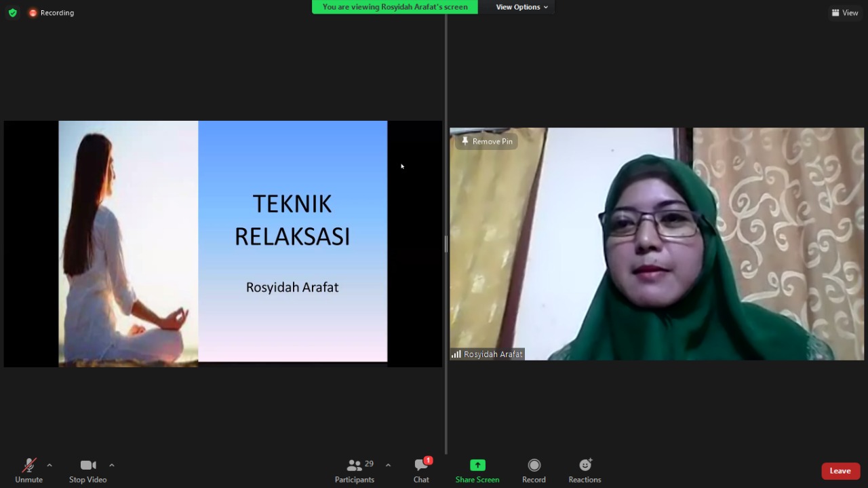
Task: Click the green encryption shield icon
Action: (x=13, y=13)
